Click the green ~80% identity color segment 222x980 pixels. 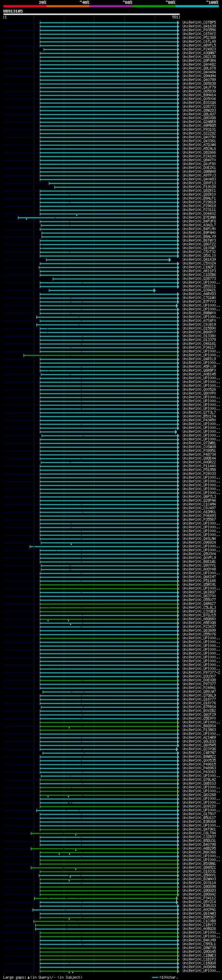(154, 7)
